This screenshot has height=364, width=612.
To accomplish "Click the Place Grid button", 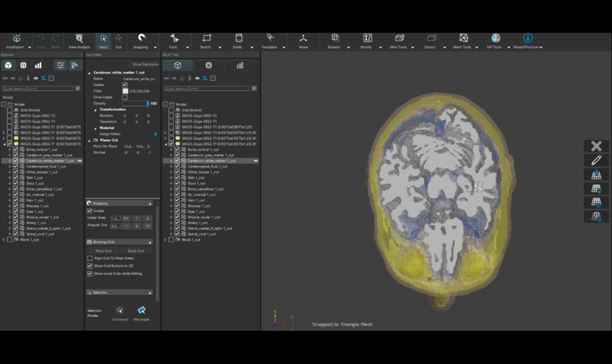I will [x=104, y=251].
